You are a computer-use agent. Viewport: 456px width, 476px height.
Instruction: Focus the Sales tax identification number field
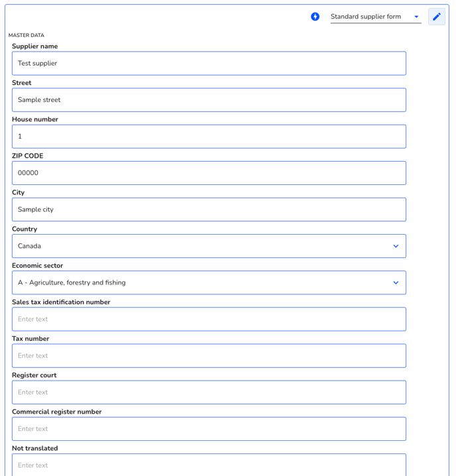(x=209, y=319)
